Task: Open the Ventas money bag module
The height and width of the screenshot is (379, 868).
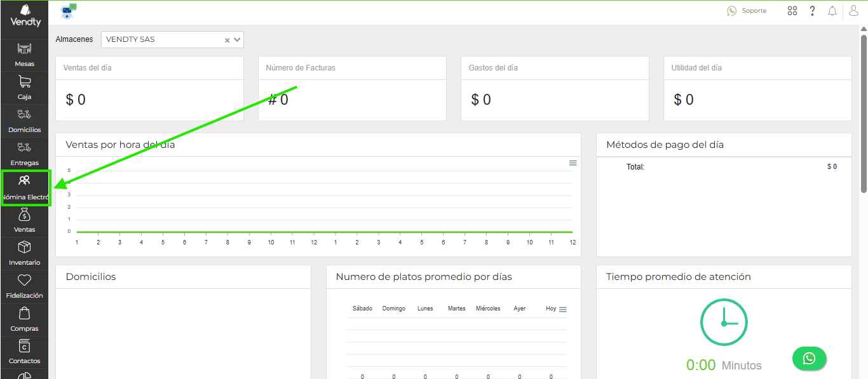Action: click(x=24, y=221)
